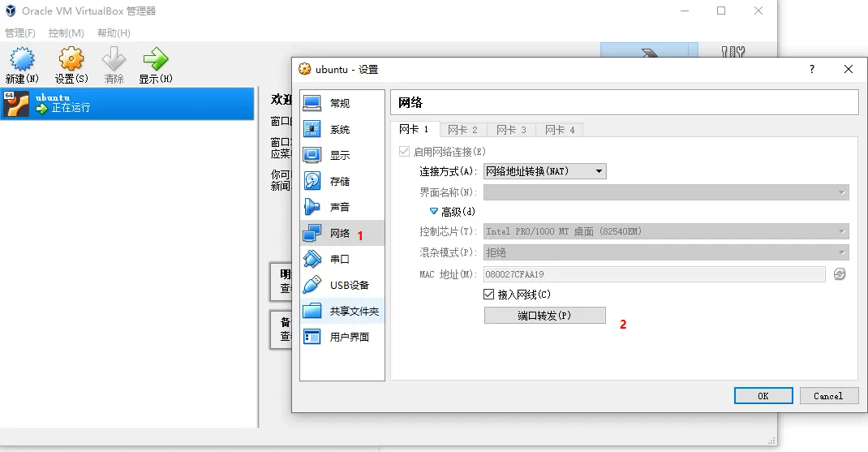The image size is (868, 452).
Task: Open USB设备 settings category
Action: [342, 285]
